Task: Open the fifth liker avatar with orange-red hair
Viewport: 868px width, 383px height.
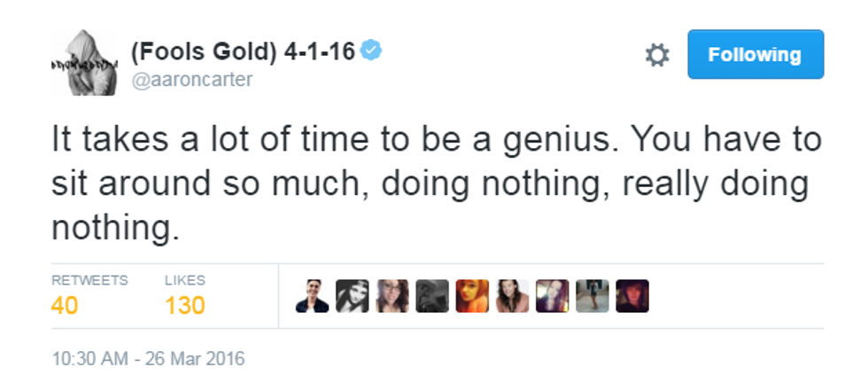Action: (x=472, y=296)
